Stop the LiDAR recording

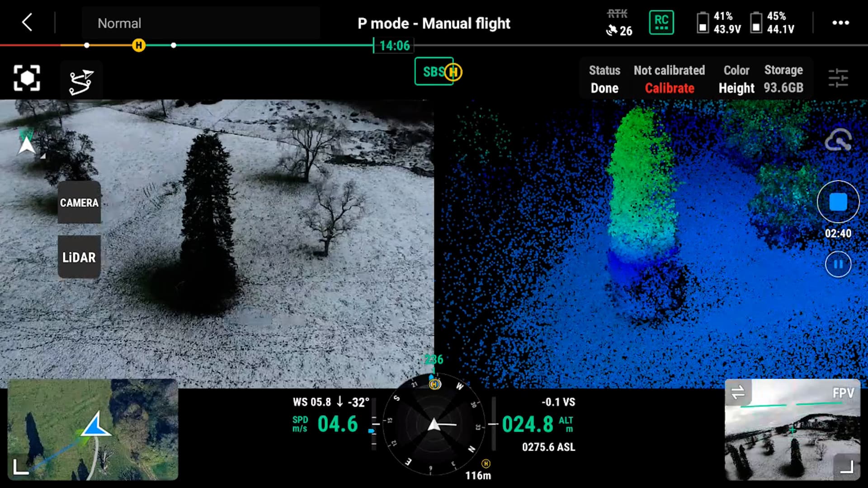click(838, 202)
